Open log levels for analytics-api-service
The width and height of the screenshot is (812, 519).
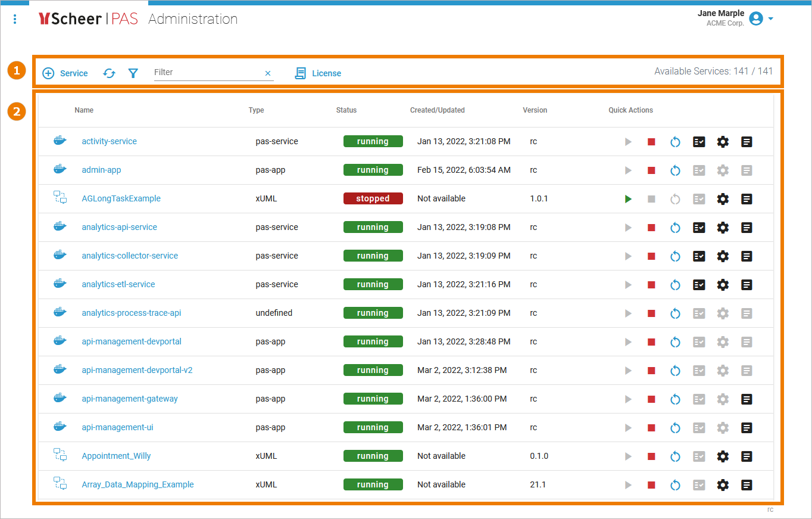click(699, 227)
